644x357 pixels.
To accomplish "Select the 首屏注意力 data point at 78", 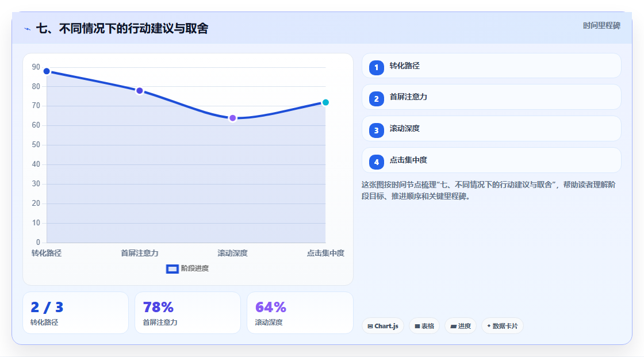I will click(140, 91).
